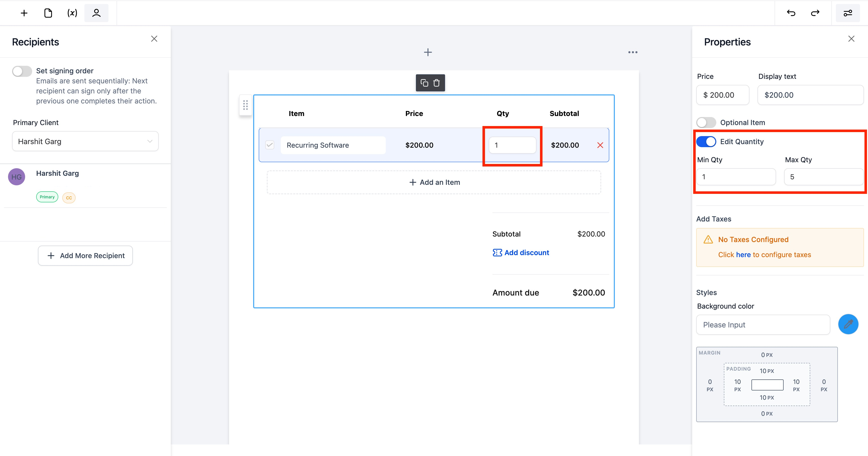
Task: Enable the Optional Item toggle
Action: pos(706,122)
